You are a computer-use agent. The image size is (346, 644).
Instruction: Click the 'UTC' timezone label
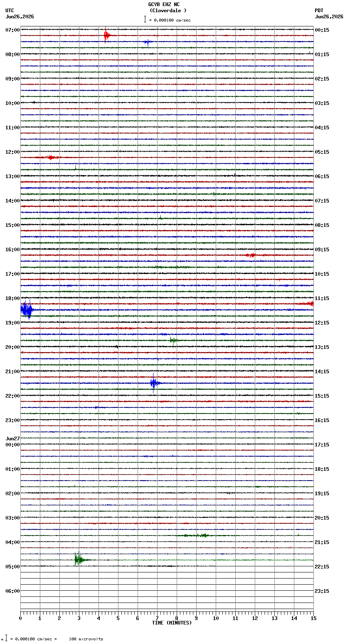pyautogui.click(x=10, y=11)
